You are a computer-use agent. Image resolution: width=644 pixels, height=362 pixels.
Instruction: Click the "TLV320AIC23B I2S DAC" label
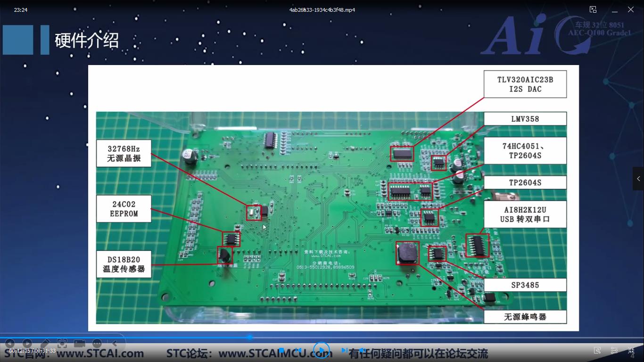click(x=525, y=84)
